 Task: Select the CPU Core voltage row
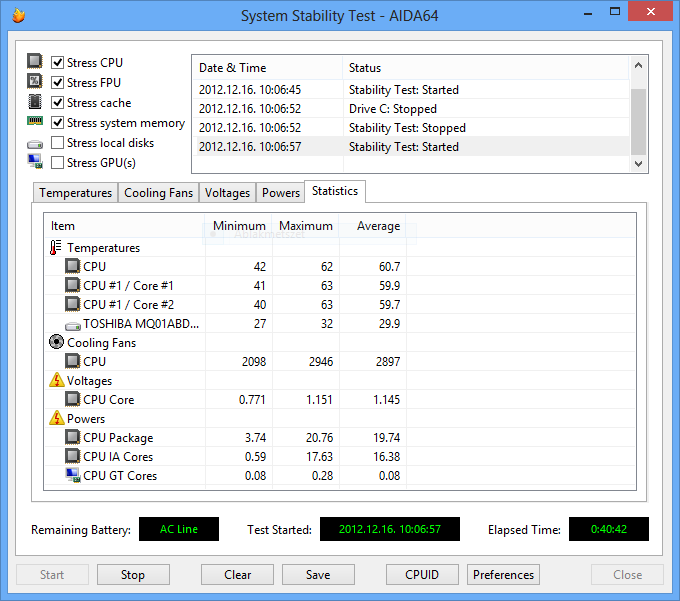pyautogui.click(x=108, y=400)
